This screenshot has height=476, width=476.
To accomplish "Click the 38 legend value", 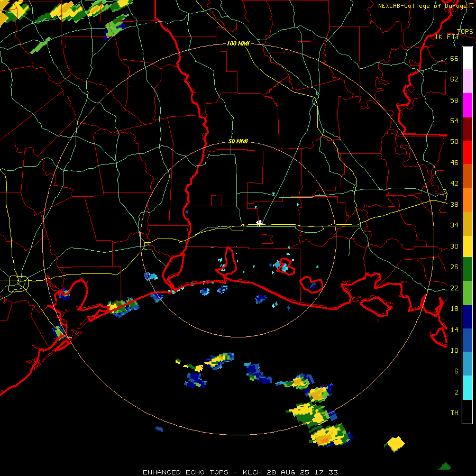I will click(454, 204).
